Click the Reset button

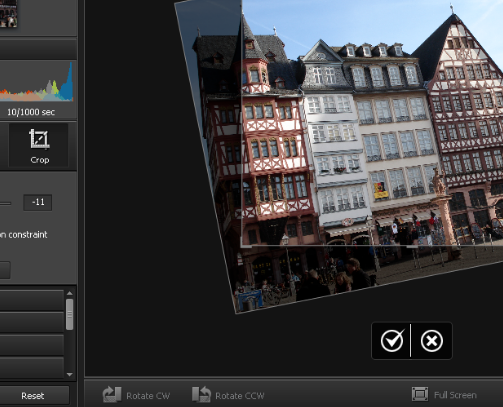click(x=33, y=396)
